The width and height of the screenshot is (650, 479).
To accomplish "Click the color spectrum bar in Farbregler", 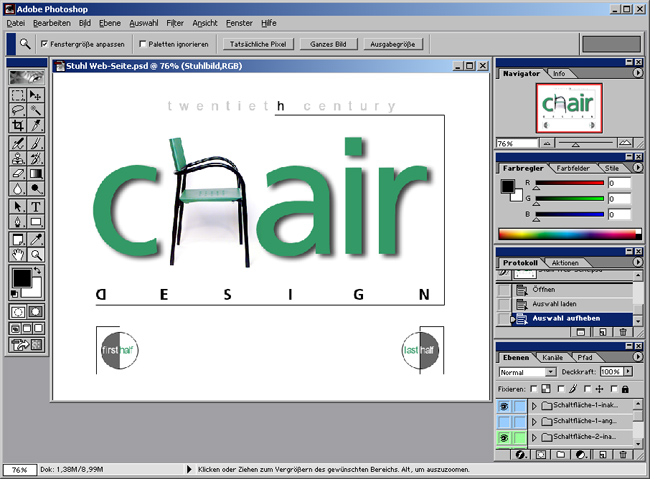I will [x=564, y=233].
